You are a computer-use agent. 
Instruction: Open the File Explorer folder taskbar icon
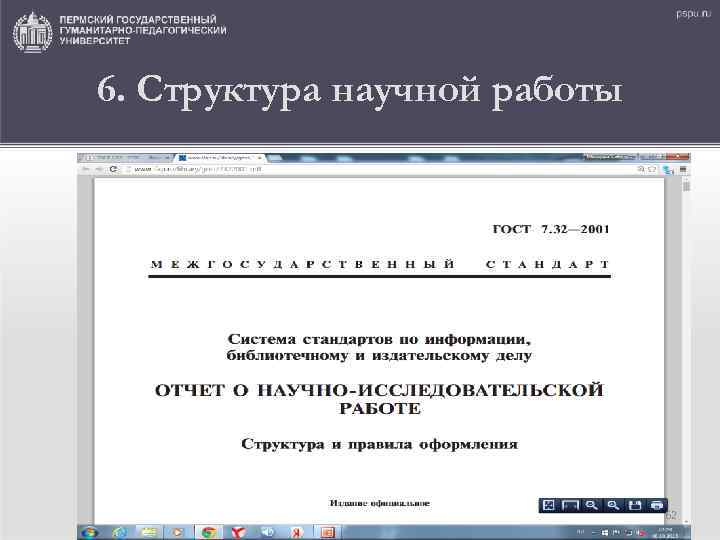(x=149, y=533)
